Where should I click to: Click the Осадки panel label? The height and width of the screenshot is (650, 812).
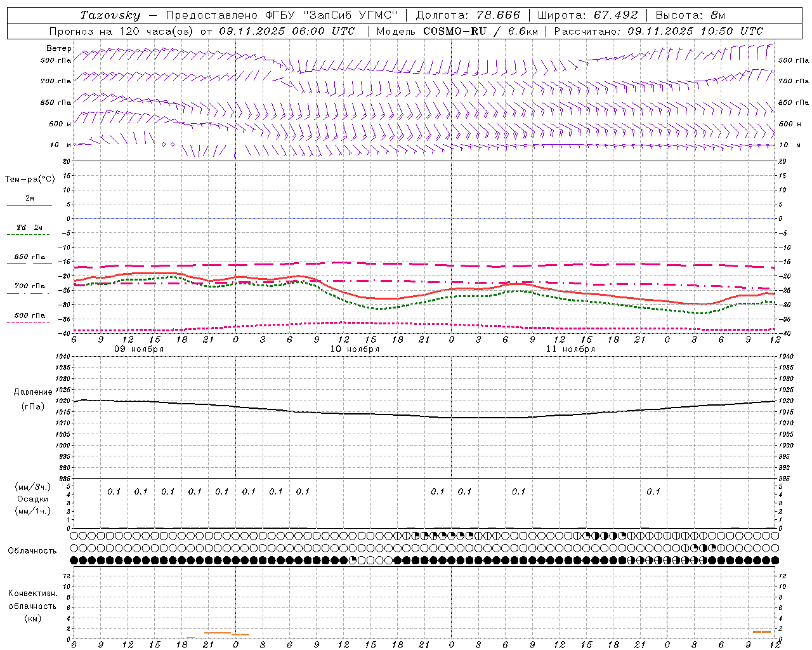[32, 499]
